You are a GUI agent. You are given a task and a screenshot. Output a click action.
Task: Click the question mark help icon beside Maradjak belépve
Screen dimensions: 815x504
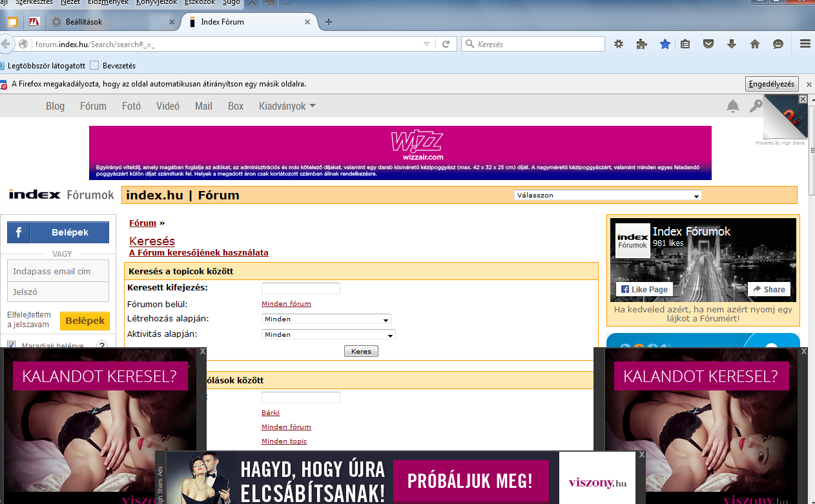pos(101,345)
